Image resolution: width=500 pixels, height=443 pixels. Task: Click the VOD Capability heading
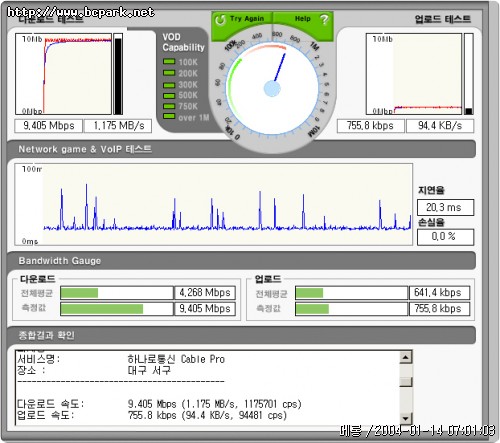[x=183, y=42]
